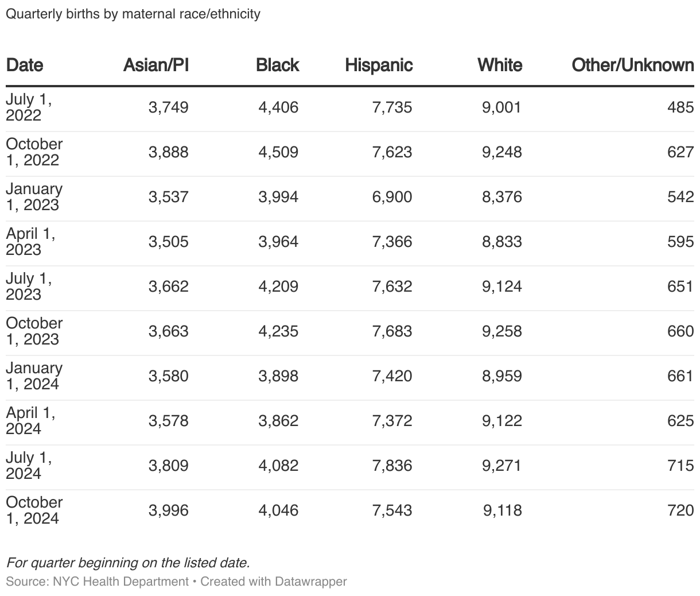Select Hispanic value 6,900 for January 2023

point(392,197)
